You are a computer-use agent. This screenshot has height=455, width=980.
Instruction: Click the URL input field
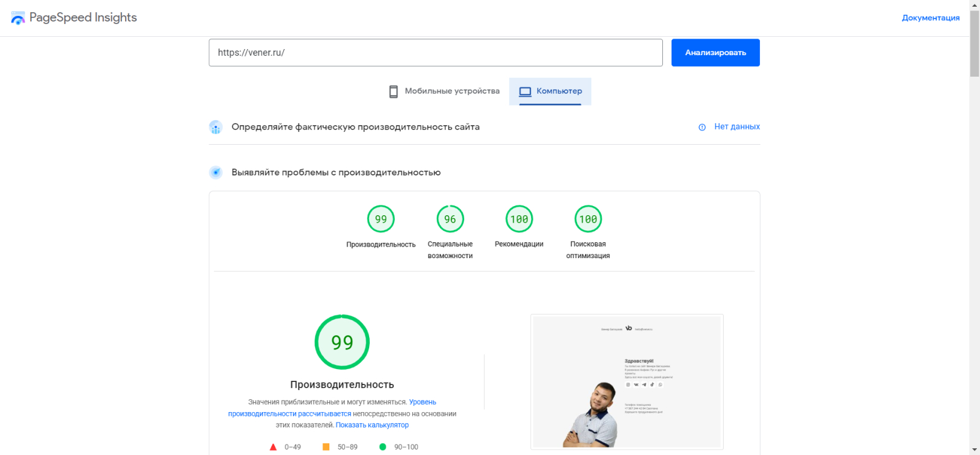[435, 53]
